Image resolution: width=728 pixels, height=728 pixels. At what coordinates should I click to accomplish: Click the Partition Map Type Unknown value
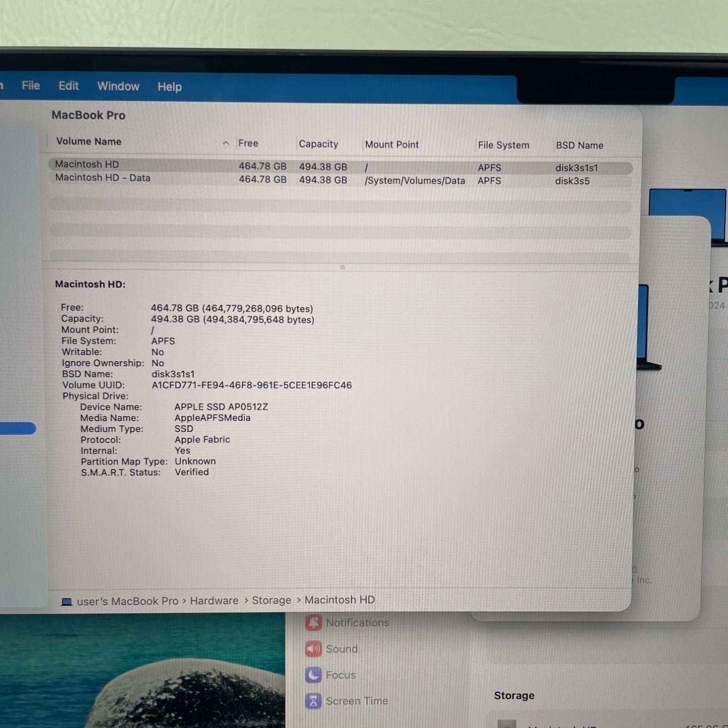(195, 461)
